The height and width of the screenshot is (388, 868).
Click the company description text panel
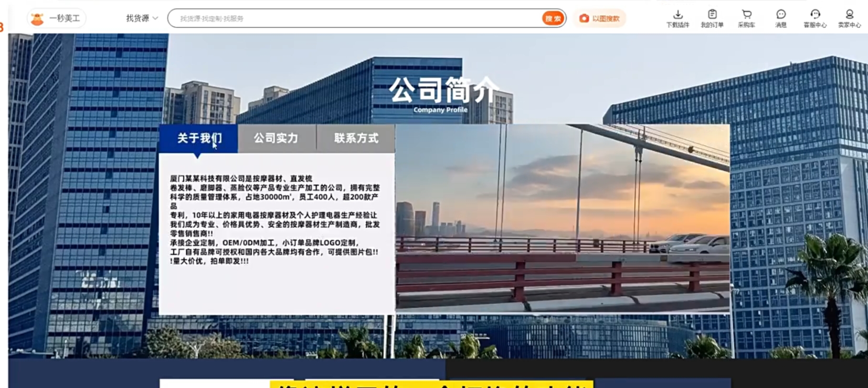[x=276, y=220]
